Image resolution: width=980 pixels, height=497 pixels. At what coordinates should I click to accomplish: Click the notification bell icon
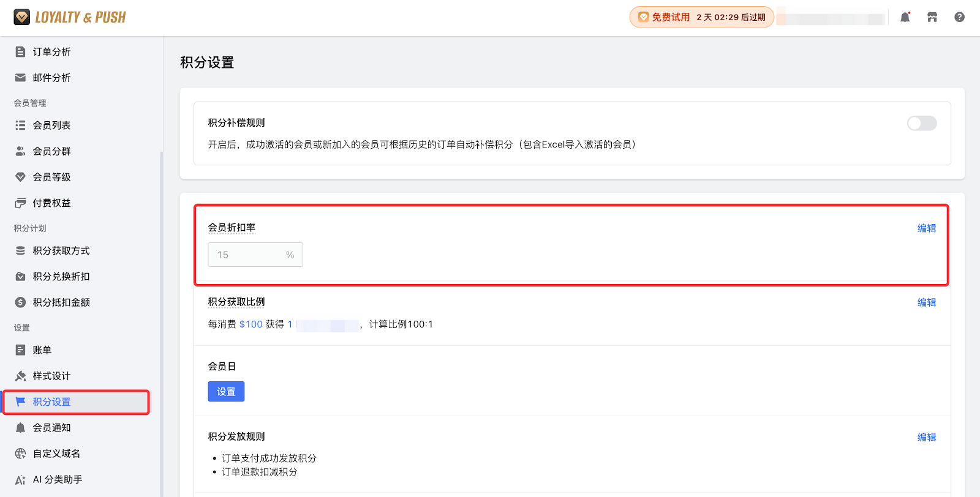[x=905, y=17]
